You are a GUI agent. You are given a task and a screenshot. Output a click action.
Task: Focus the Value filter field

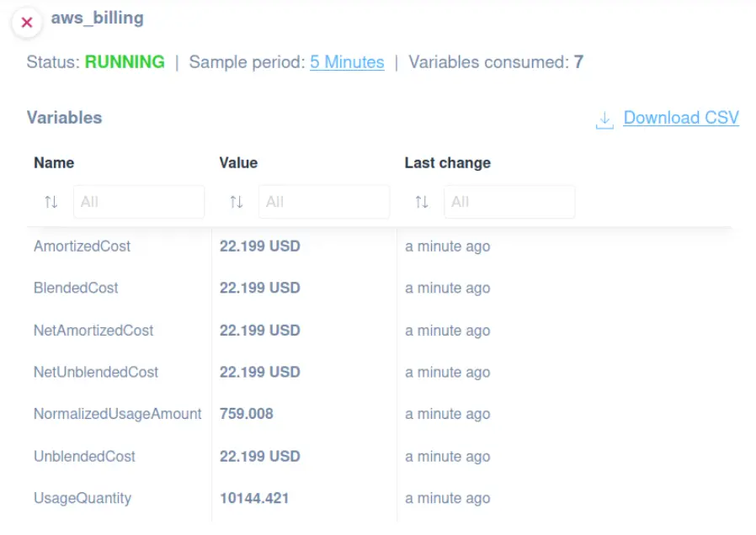pos(324,202)
